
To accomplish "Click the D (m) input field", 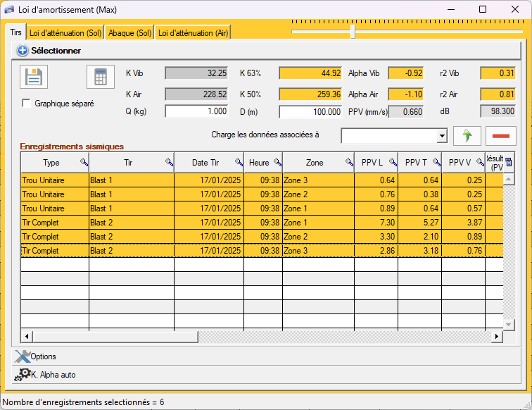I will (x=310, y=112).
